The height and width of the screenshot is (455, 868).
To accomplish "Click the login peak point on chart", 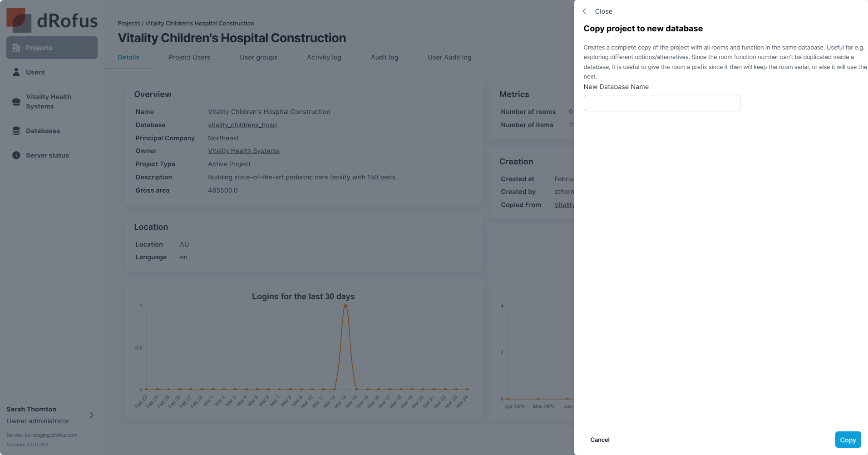I will click(345, 306).
